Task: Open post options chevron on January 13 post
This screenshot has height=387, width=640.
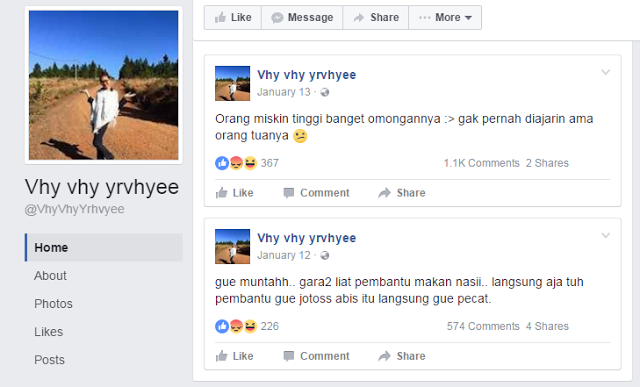Action: (606, 73)
